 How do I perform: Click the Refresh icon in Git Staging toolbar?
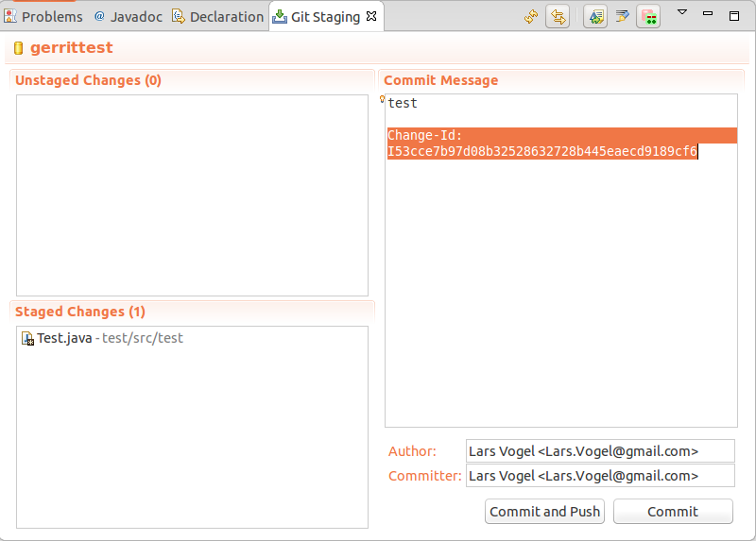point(531,17)
